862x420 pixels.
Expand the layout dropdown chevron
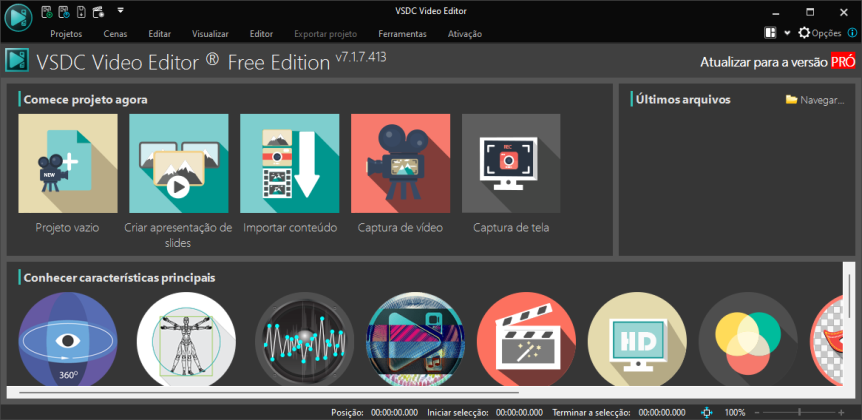pyautogui.click(x=787, y=34)
